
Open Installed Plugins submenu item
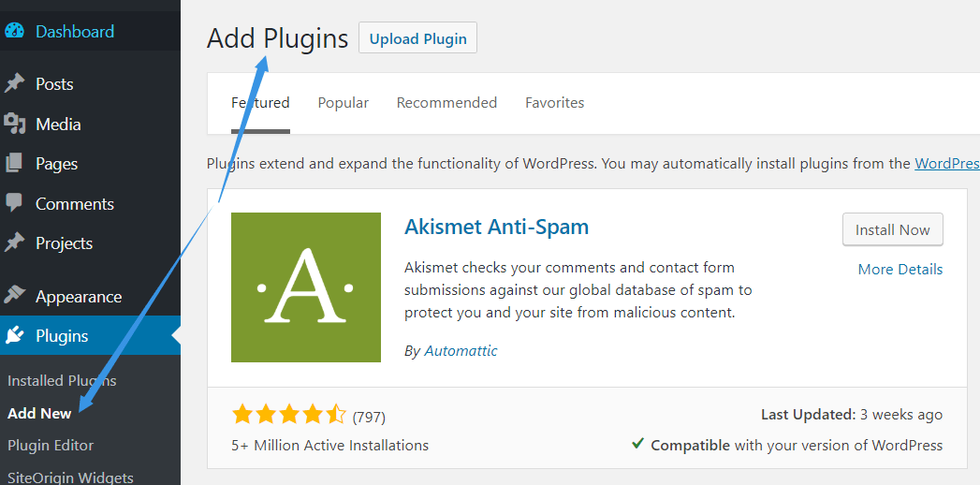click(62, 381)
